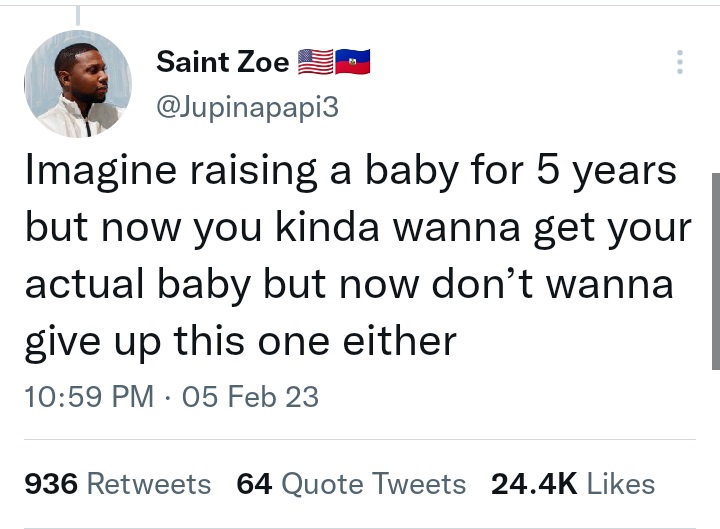The height and width of the screenshot is (529, 720).
Task: Open the three-dot more options menu
Action: point(680,62)
